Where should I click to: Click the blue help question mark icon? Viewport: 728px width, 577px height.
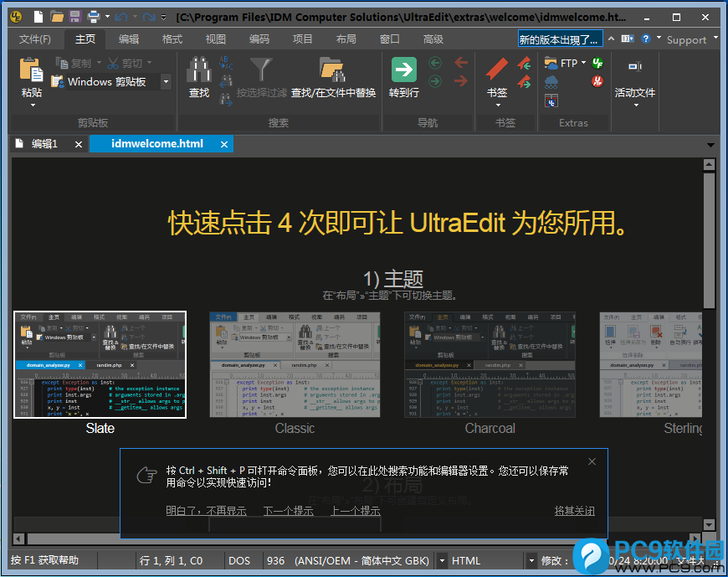pyautogui.click(x=645, y=39)
